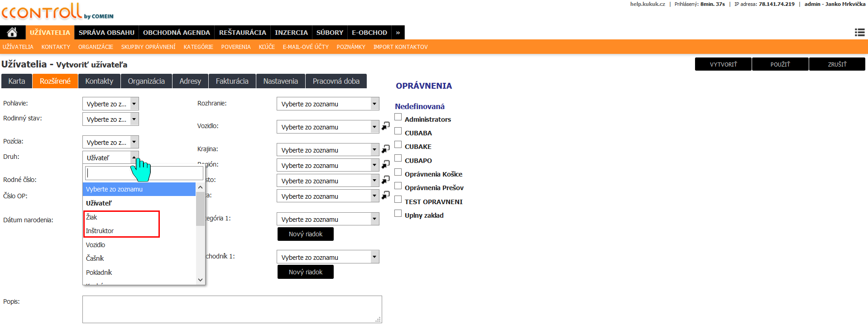Screen dimensions: 868x325
Task: Switch to the Fakturácia tab
Action: [232, 81]
